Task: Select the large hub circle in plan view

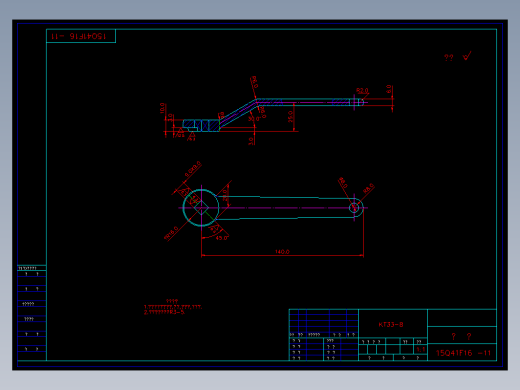Action: click(201, 208)
